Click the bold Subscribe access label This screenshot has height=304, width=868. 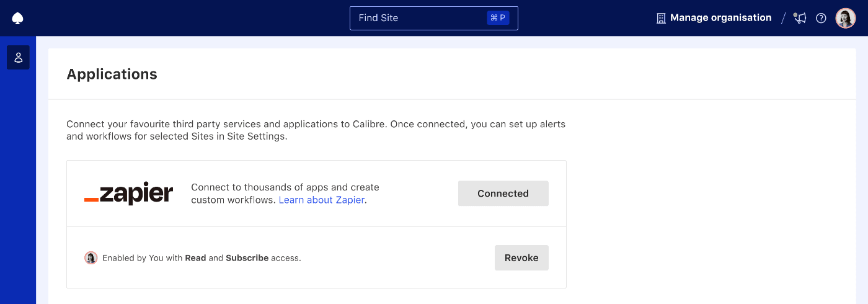point(247,258)
